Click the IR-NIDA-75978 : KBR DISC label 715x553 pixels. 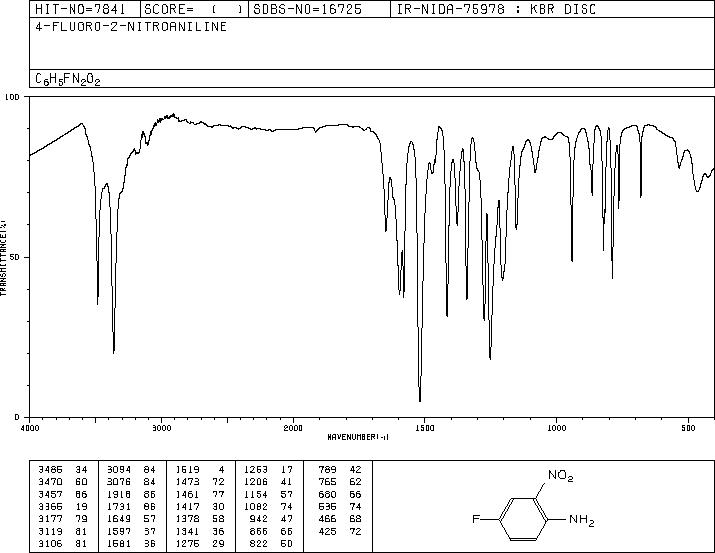point(496,9)
